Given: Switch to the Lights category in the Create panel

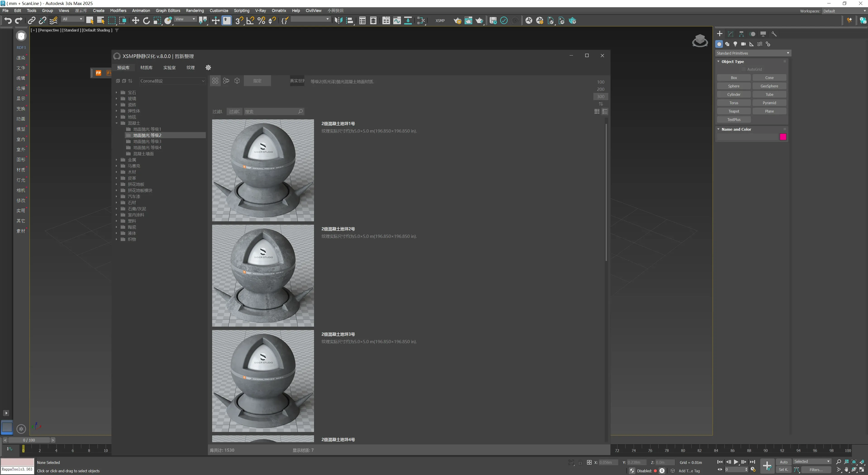Looking at the screenshot, I should (x=735, y=44).
